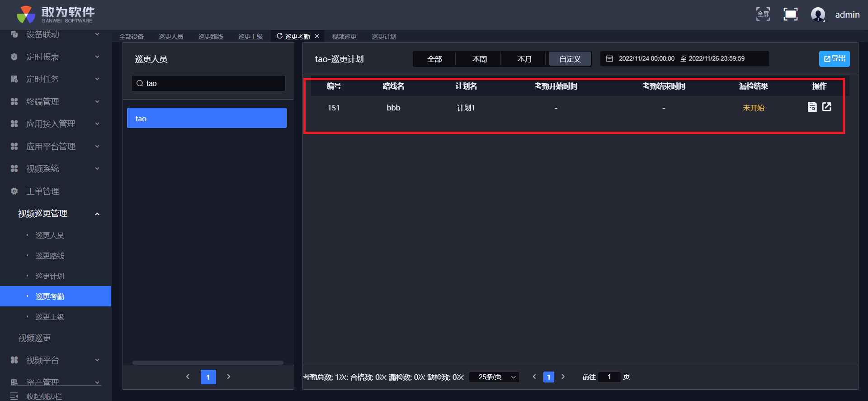Open the admin user avatar

818,14
